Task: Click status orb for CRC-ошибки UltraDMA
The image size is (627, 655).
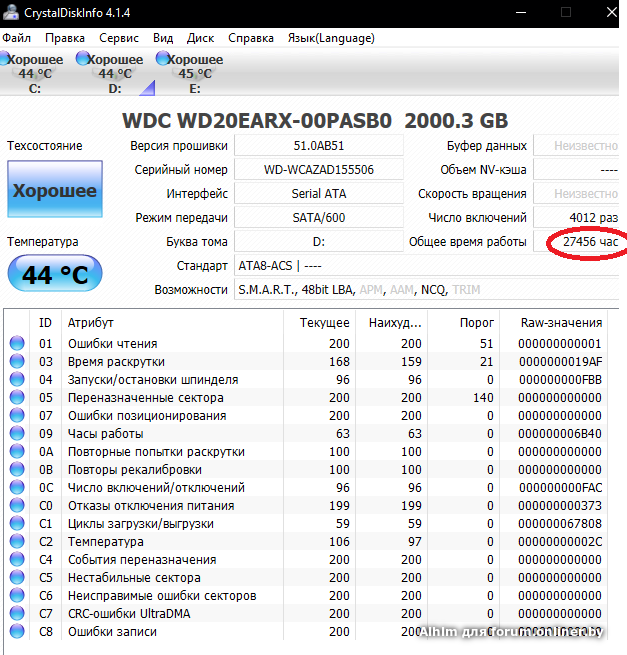Action: point(17,614)
